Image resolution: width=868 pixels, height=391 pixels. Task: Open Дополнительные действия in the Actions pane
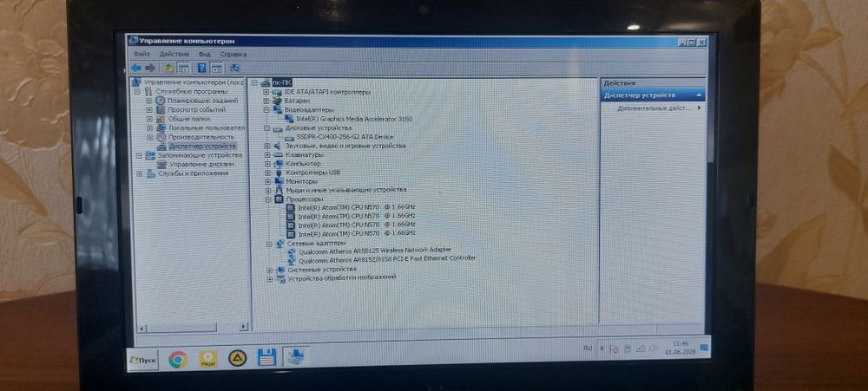tap(659, 108)
